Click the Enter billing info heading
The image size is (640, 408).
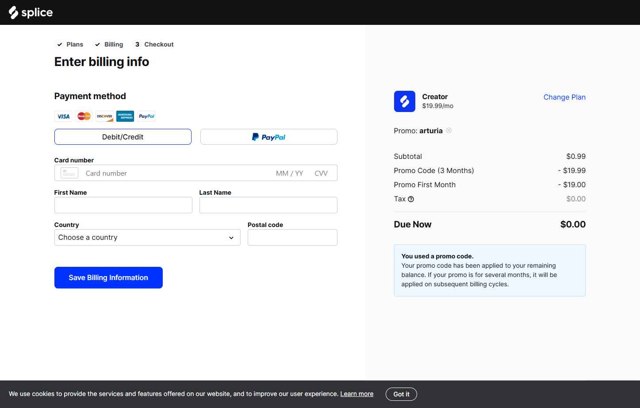[x=102, y=62]
